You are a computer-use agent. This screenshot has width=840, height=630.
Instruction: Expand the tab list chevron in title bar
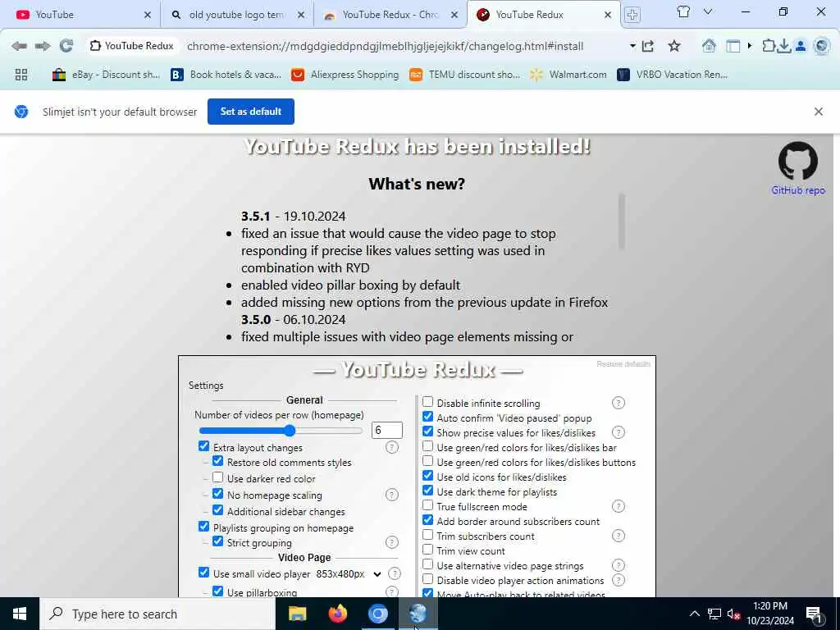tap(708, 11)
